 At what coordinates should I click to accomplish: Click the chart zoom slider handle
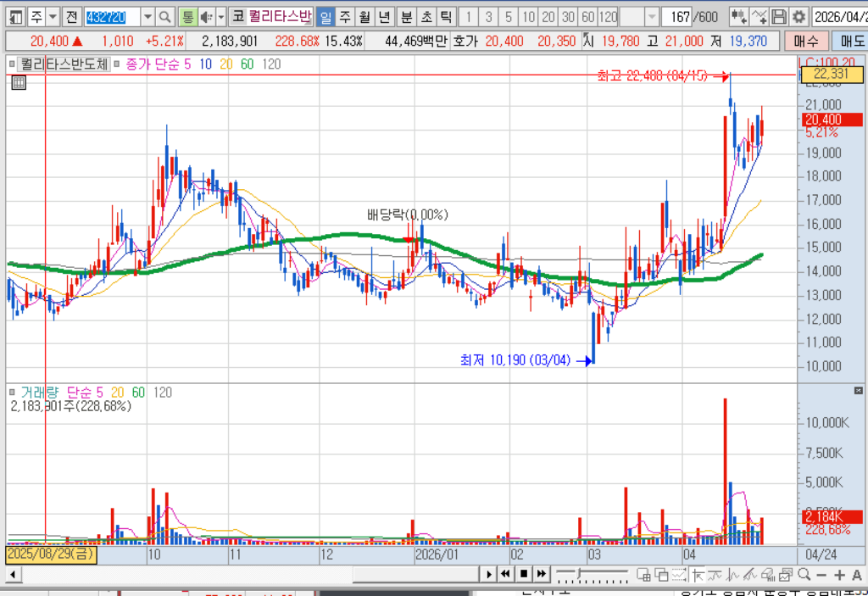click(x=580, y=573)
